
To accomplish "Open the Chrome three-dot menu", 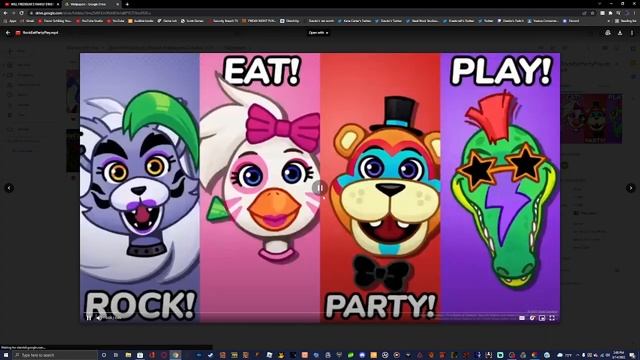I will (x=635, y=13).
